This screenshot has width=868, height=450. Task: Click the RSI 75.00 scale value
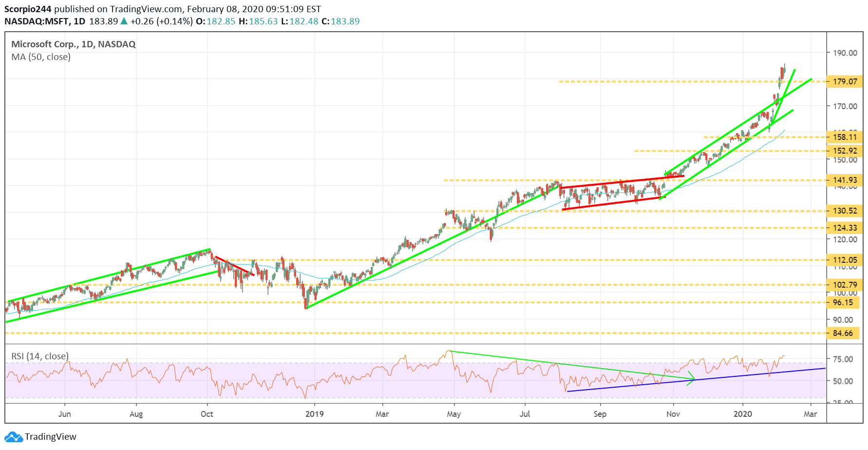pyautogui.click(x=843, y=359)
